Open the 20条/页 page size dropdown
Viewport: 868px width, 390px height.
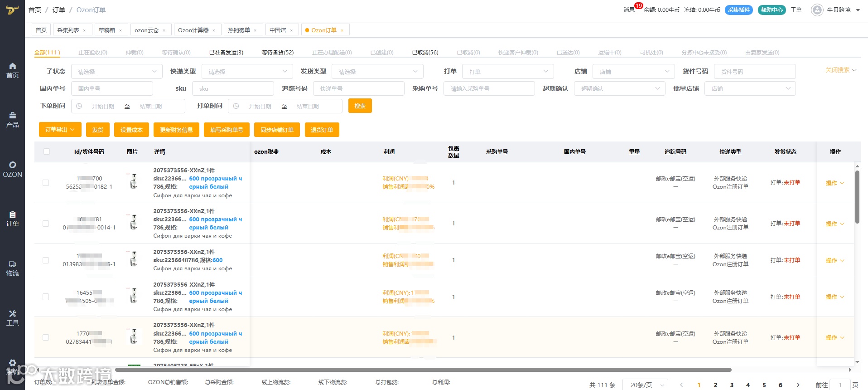click(645, 385)
